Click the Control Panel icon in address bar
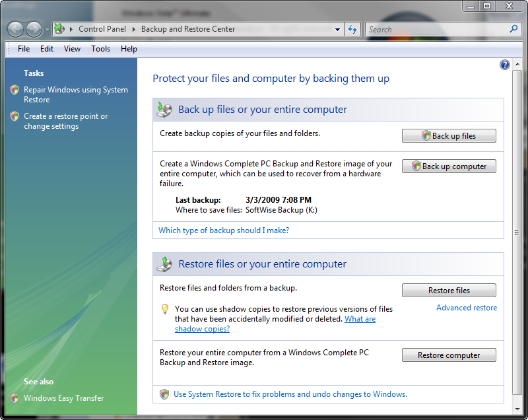The image size is (528, 420). (59, 28)
